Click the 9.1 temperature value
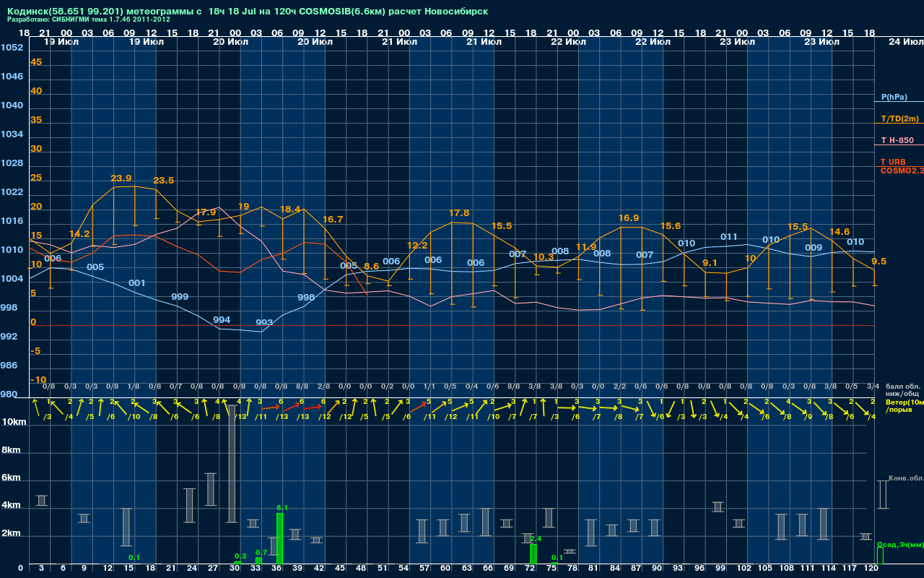The image size is (924, 578). [x=710, y=263]
